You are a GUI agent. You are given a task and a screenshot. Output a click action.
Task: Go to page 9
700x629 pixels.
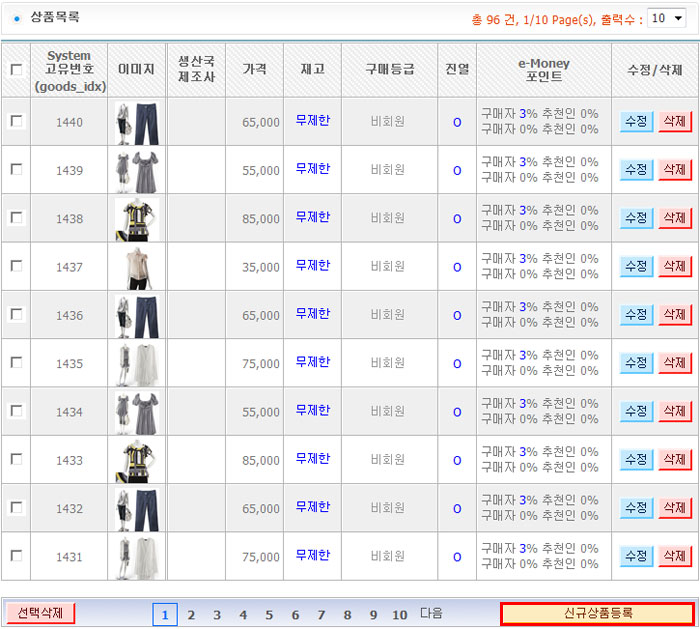click(x=374, y=615)
